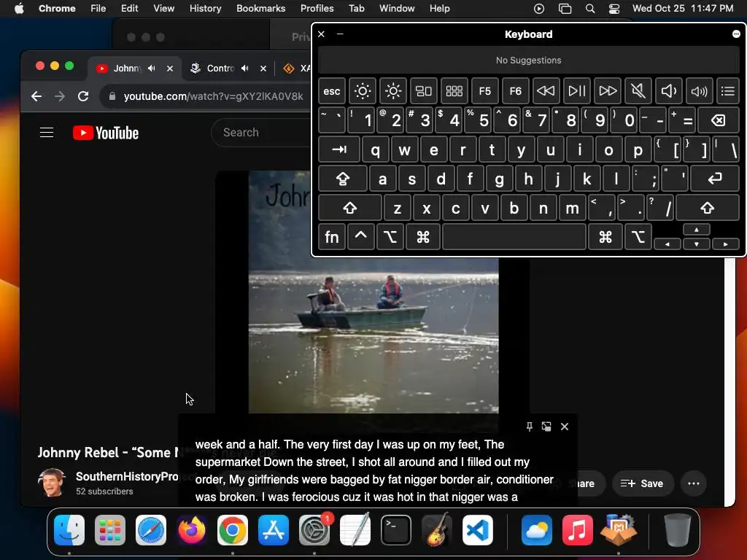The height and width of the screenshot is (560, 747).
Task: Tap the list-view key next to volume up
Action: [727, 91]
